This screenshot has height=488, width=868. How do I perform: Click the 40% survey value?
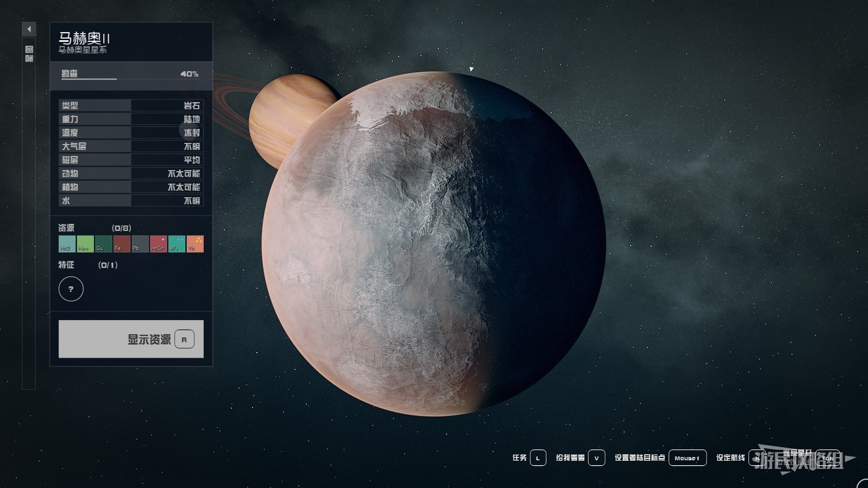tap(189, 73)
